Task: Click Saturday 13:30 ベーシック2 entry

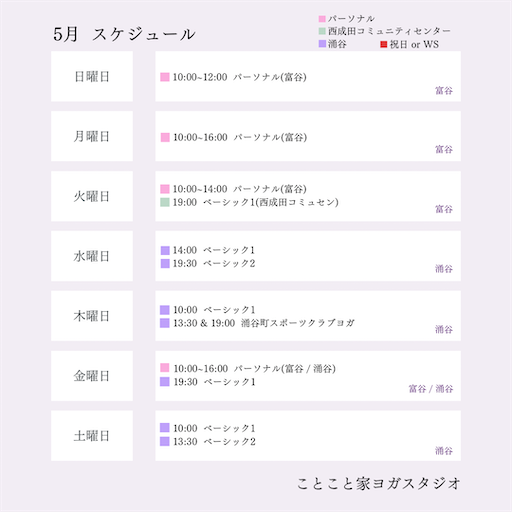Action: pyautogui.click(x=208, y=442)
